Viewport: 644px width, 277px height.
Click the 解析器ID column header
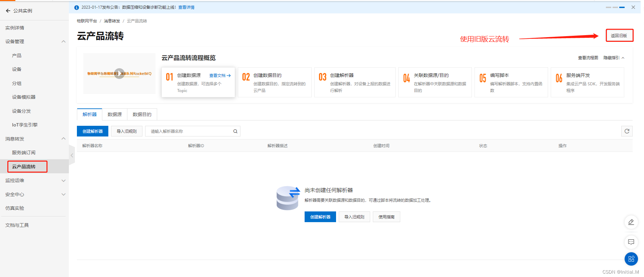(x=196, y=146)
